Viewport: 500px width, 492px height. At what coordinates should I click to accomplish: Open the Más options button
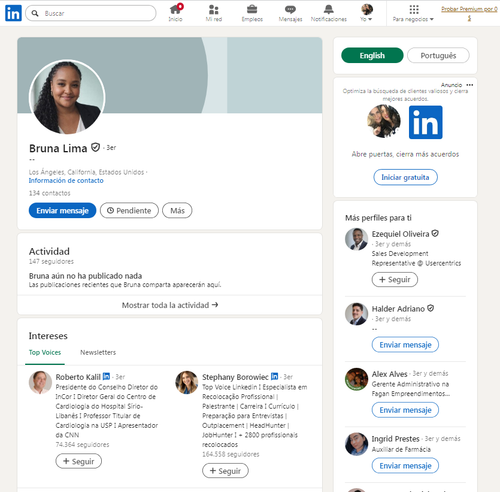[177, 211]
